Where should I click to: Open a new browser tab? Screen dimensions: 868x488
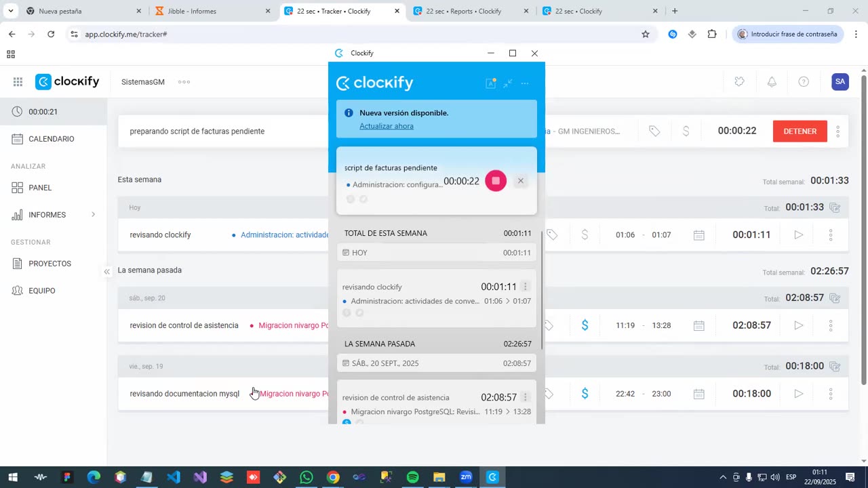(675, 11)
